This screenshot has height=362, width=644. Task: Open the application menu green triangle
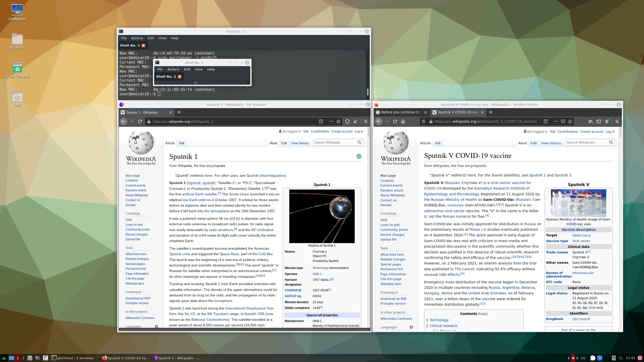coord(4,358)
